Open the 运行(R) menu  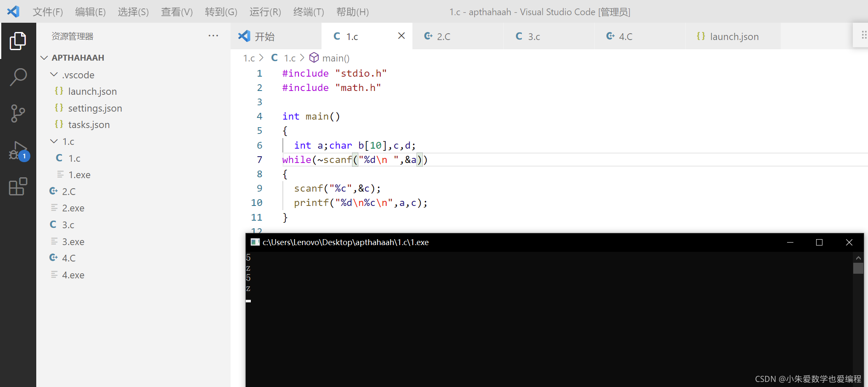[x=265, y=12]
